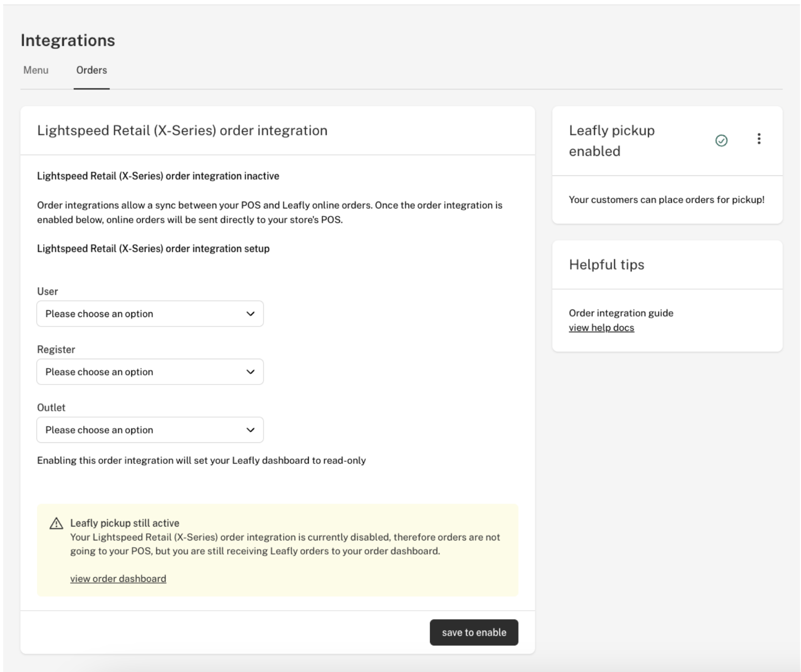Click the Integrations page heading

tap(68, 41)
